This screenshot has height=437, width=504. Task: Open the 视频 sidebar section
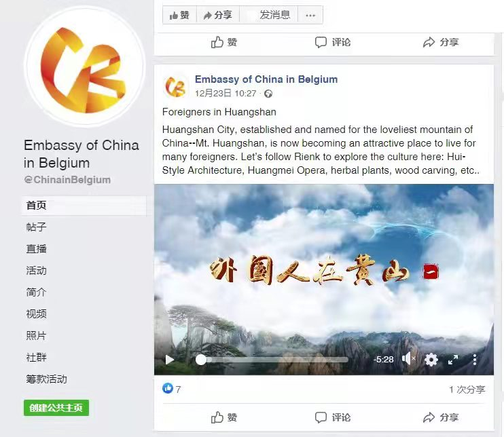tap(36, 313)
